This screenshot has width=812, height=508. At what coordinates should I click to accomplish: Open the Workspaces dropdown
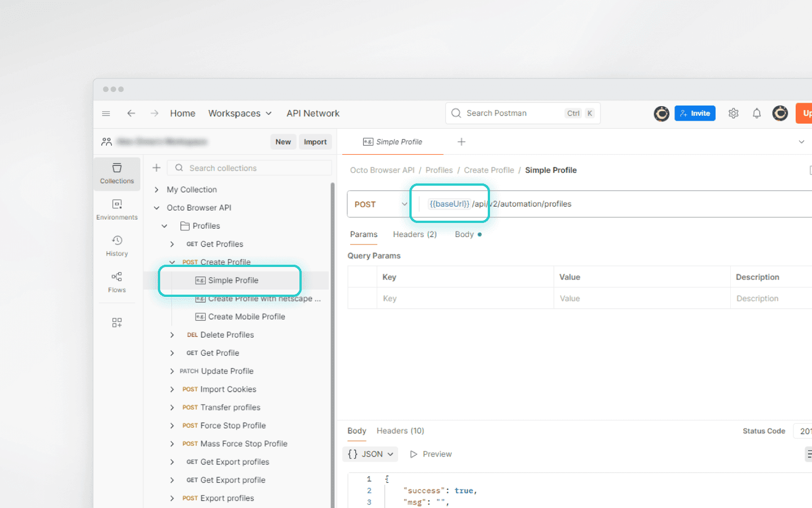(240, 113)
